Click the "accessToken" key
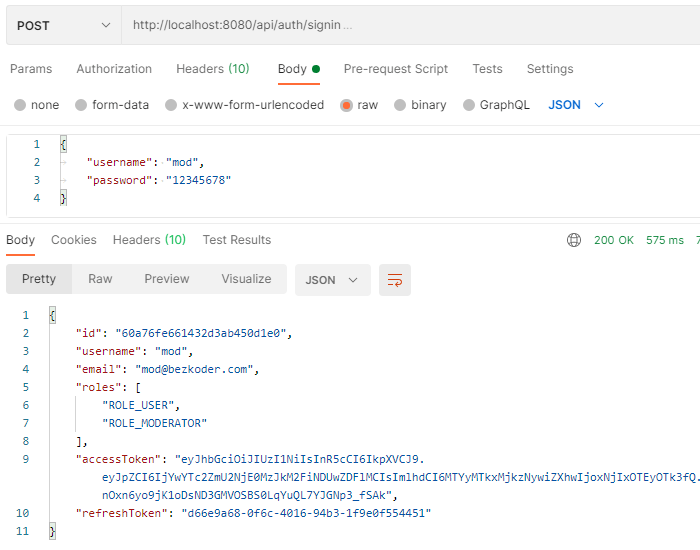 [118, 459]
